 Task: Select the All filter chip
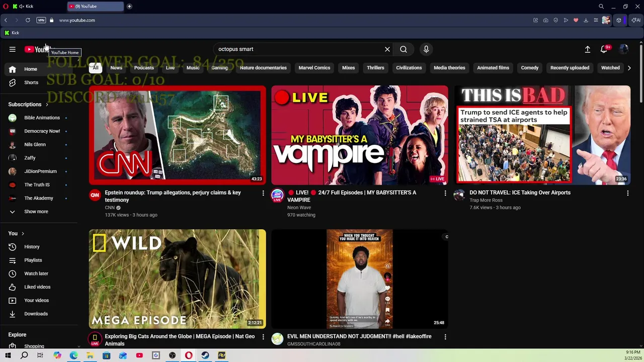[x=96, y=68]
